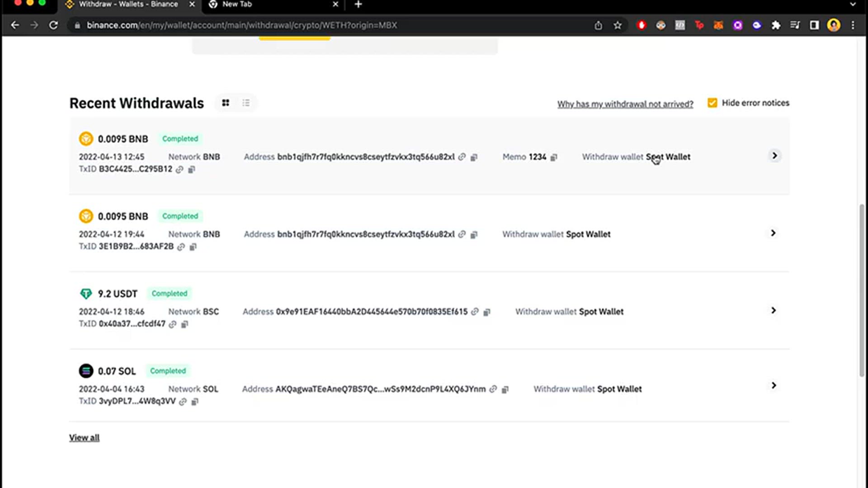Open link icon next to USDT address
The width and height of the screenshot is (868, 488).
click(x=475, y=312)
